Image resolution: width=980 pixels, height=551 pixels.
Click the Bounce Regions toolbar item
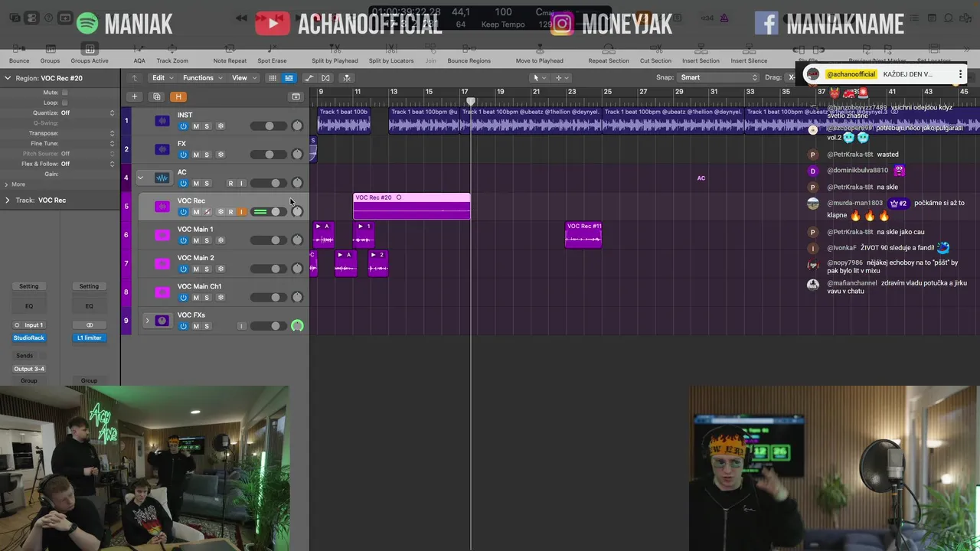pyautogui.click(x=469, y=54)
